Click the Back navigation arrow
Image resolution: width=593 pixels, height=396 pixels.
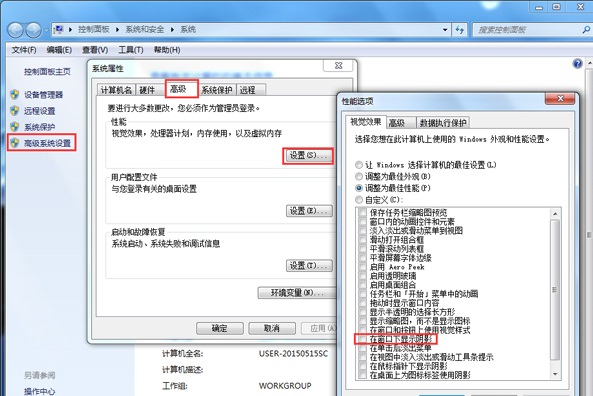tap(16, 30)
